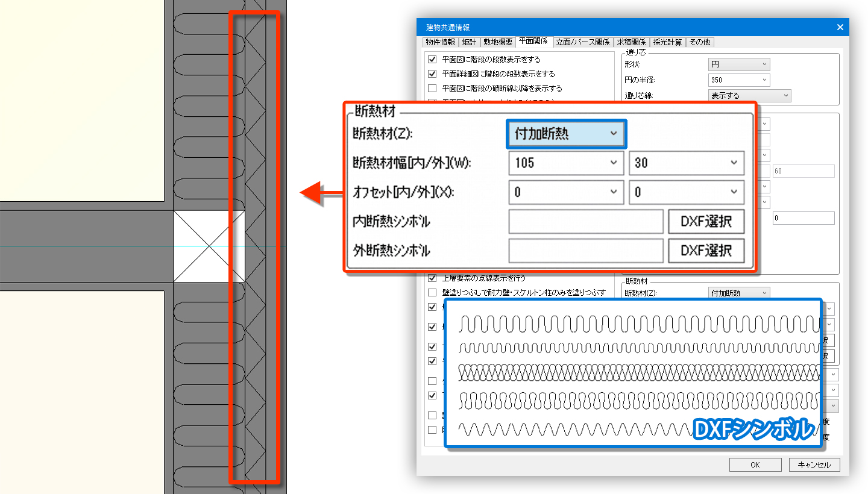868x494 pixels.
Task: Enable 平面図に階段の破断線以降を表示する checkbox
Action: (432, 89)
